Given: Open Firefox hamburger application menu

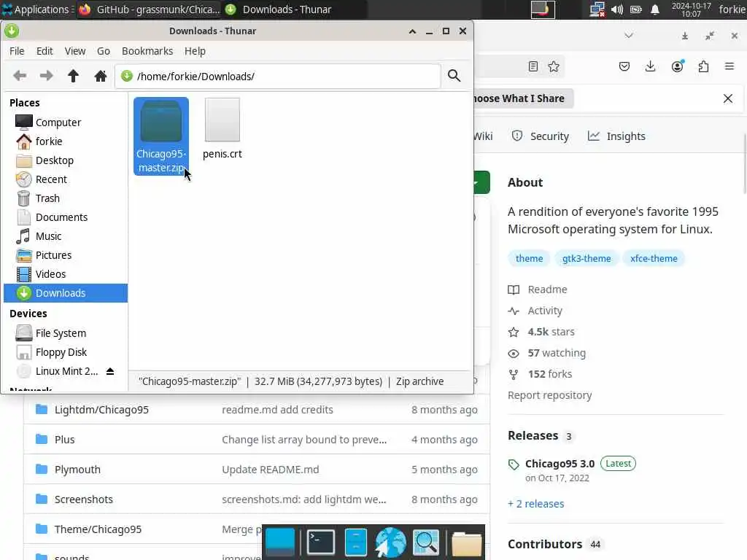Looking at the screenshot, I should pos(729,66).
